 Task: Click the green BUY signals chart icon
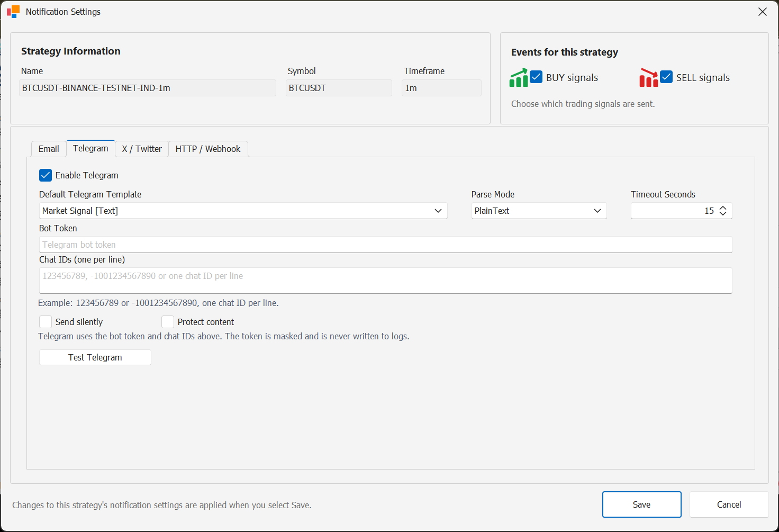pyautogui.click(x=519, y=78)
